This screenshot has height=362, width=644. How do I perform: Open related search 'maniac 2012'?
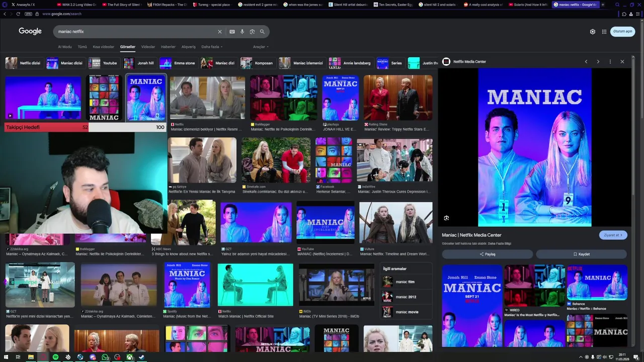coord(406,297)
